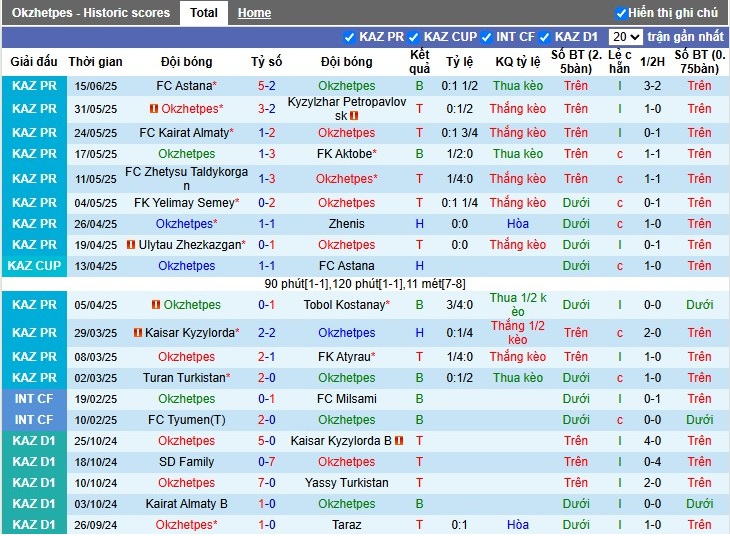Click the 3-2 half-time score
This screenshot has width=730, height=536.
click(x=652, y=86)
